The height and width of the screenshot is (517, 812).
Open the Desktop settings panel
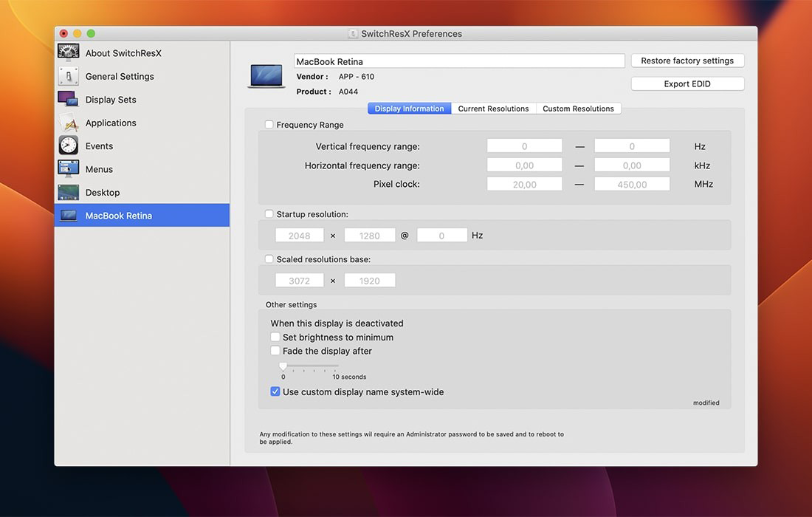(102, 192)
